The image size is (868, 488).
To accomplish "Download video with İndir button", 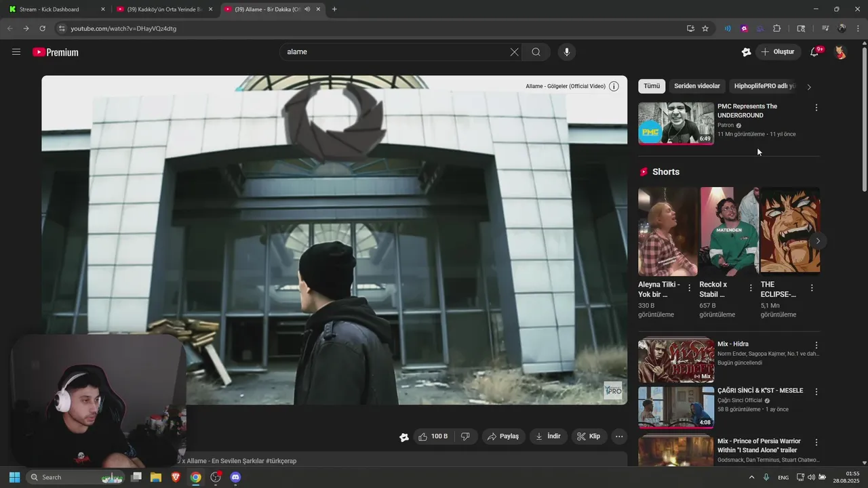I will click(548, 436).
